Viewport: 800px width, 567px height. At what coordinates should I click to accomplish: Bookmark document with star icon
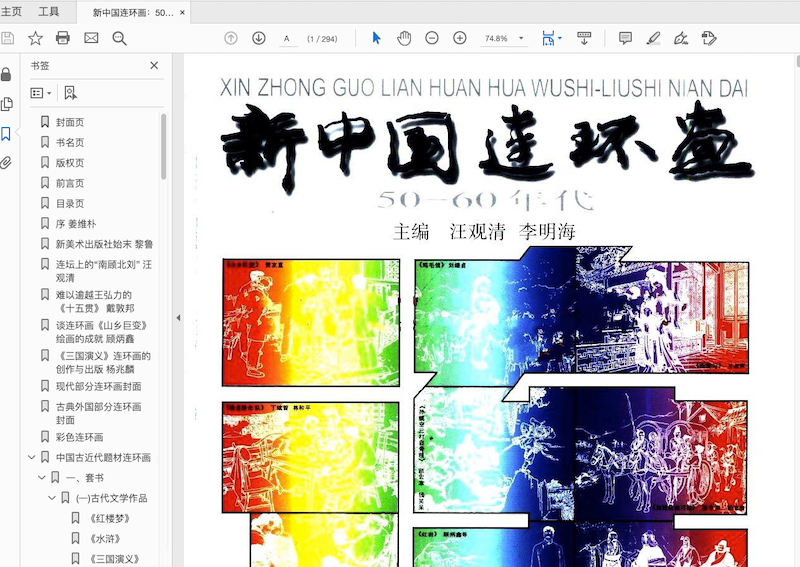pos(35,38)
